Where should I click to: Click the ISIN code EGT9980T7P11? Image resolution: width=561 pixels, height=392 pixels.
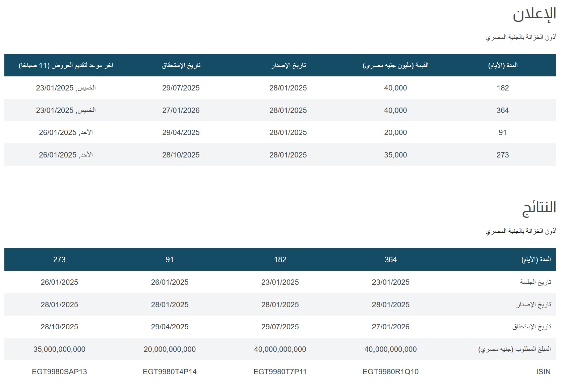280,372
